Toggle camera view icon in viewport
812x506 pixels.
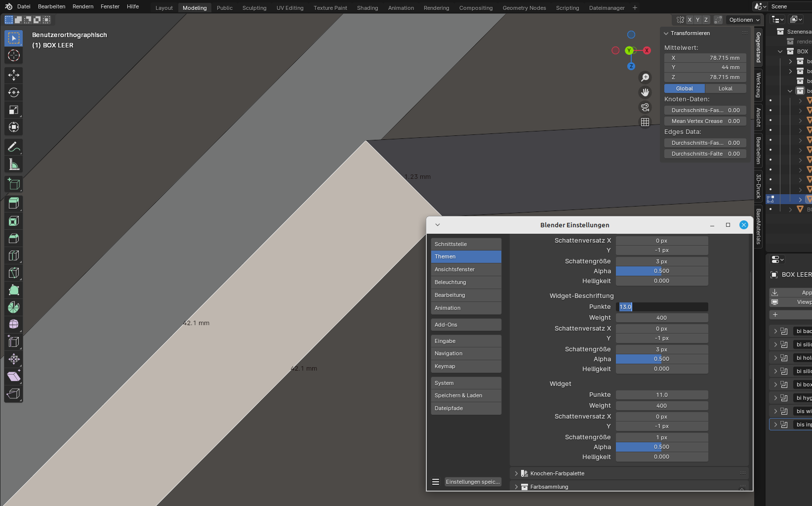645,107
